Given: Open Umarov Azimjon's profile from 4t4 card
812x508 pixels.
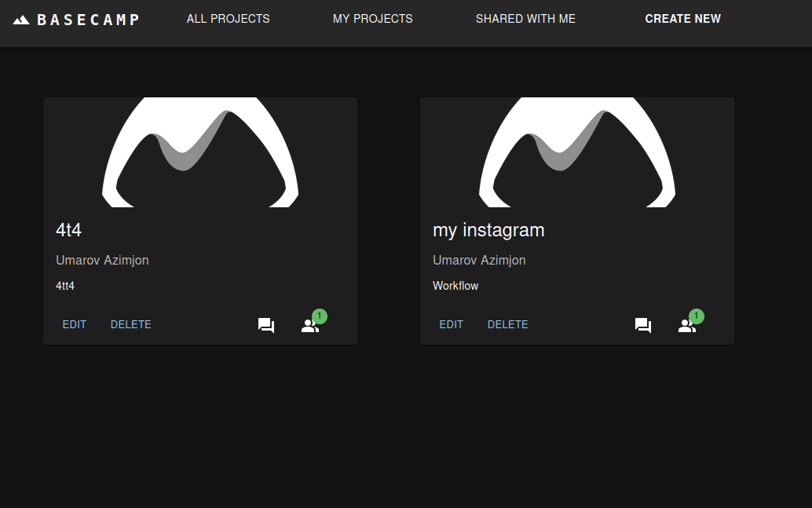Looking at the screenshot, I should tap(102, 260).
